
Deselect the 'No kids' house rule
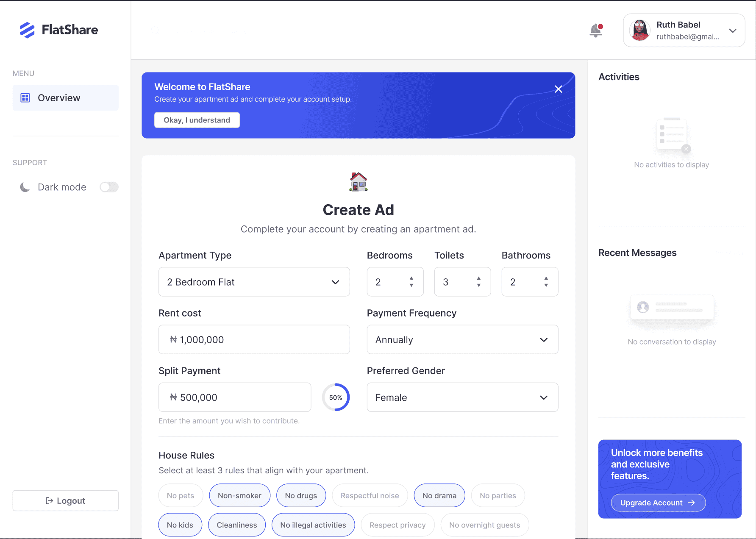point(180,525)
